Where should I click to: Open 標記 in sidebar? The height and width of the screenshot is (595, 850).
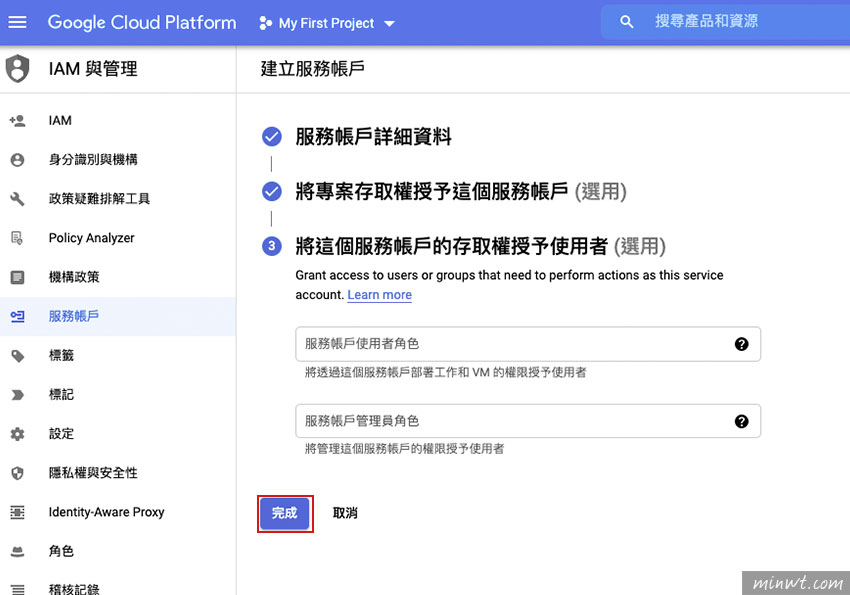118,394
